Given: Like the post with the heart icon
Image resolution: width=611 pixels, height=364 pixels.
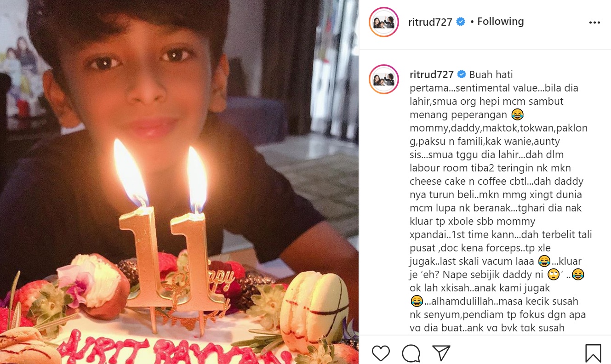Looking at the screenshot, I should [381, 353].
